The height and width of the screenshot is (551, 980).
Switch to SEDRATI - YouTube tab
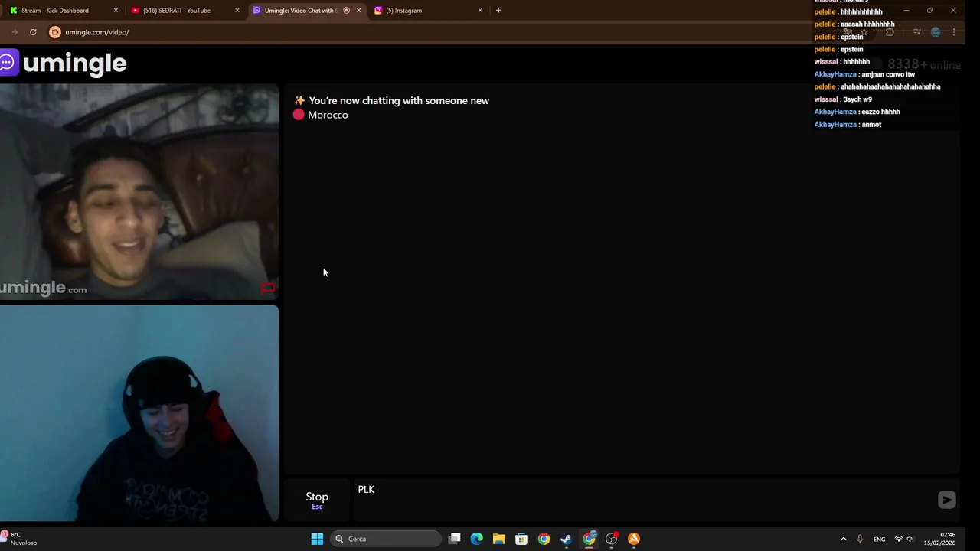[x=177, y=11]
